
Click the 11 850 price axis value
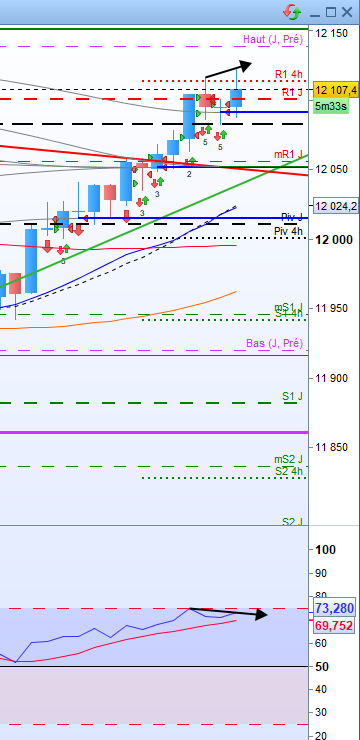click(331, 447)
